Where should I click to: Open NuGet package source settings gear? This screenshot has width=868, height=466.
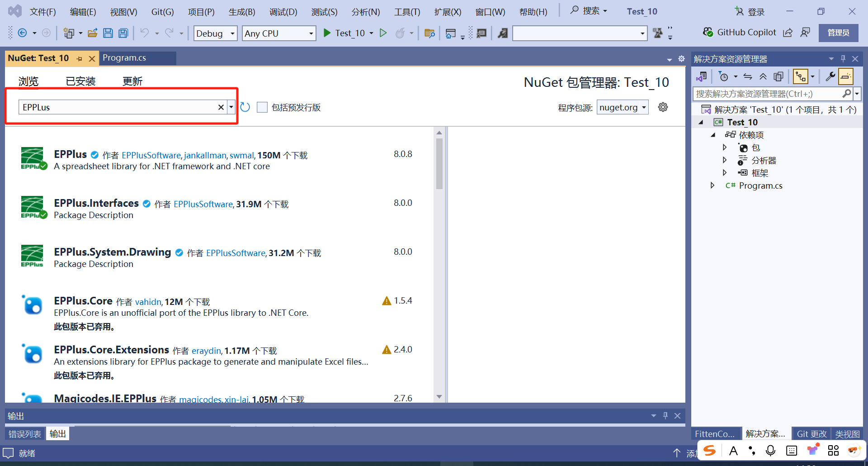tap(663, 107)
